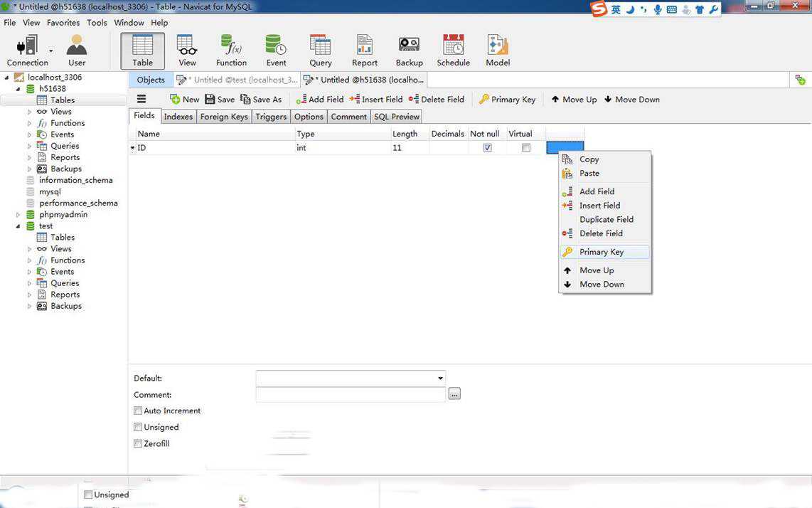Open the Window menu in the menu bar
812x508 pixels.
129,23
